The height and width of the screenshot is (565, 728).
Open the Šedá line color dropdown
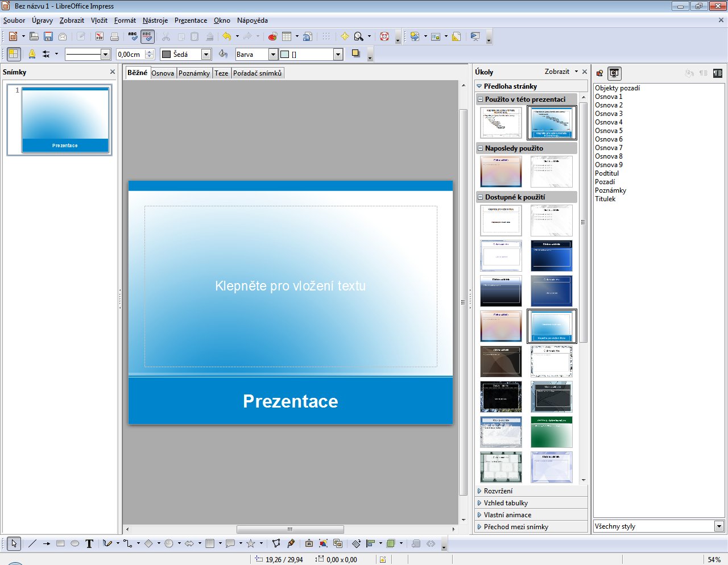tap(206, 55)
